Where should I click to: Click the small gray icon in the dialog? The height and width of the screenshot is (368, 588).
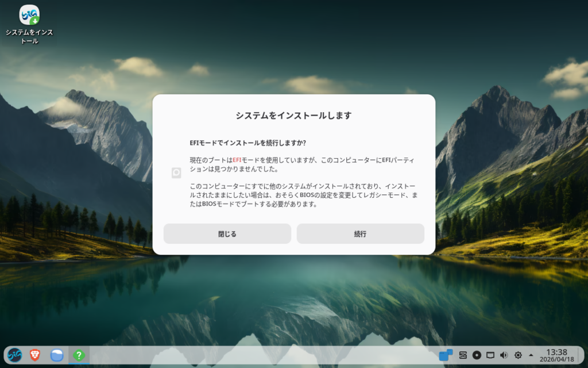click(176, 173)
